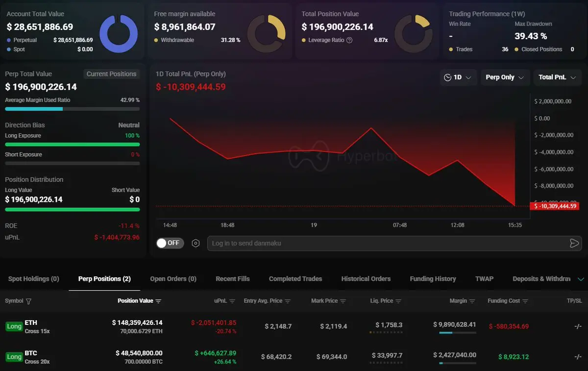
Task: Click the clock icon in 1D selector
Action: [x=447, y=77]
